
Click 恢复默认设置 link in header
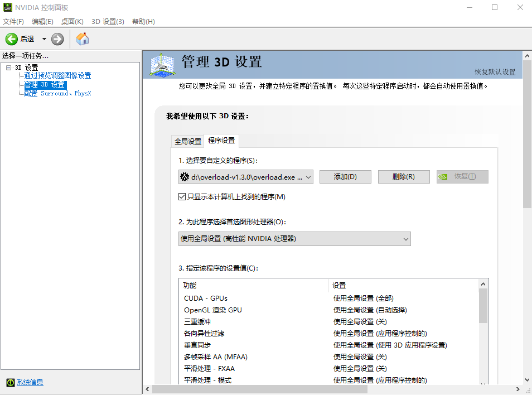(x=495, y=72)
